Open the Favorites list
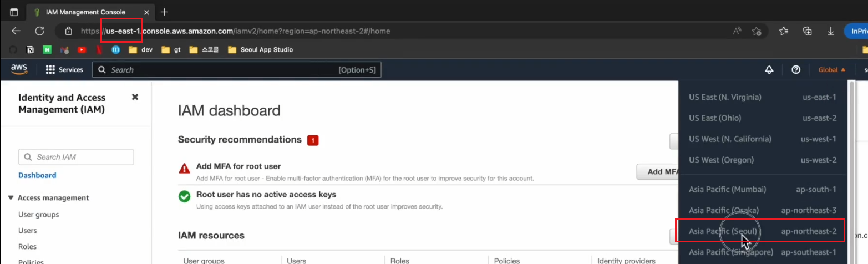Viewport: 868px width, 264px height. pyautogui.click(x=784, y=31)
